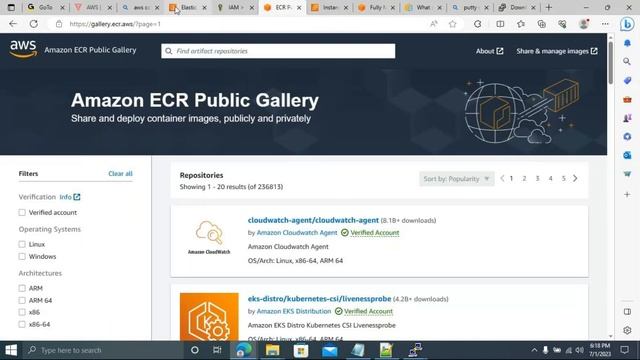The width and height of the screenshot is (640, 360).
Task: Open the split screen icon in toolbar
Action: tap(500, 24)
